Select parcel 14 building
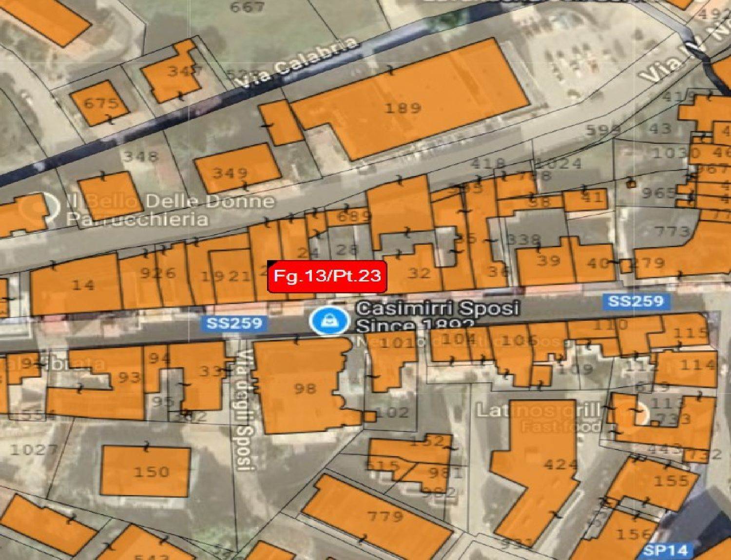This screenshot has width=731, height=560. pos(76,284)
